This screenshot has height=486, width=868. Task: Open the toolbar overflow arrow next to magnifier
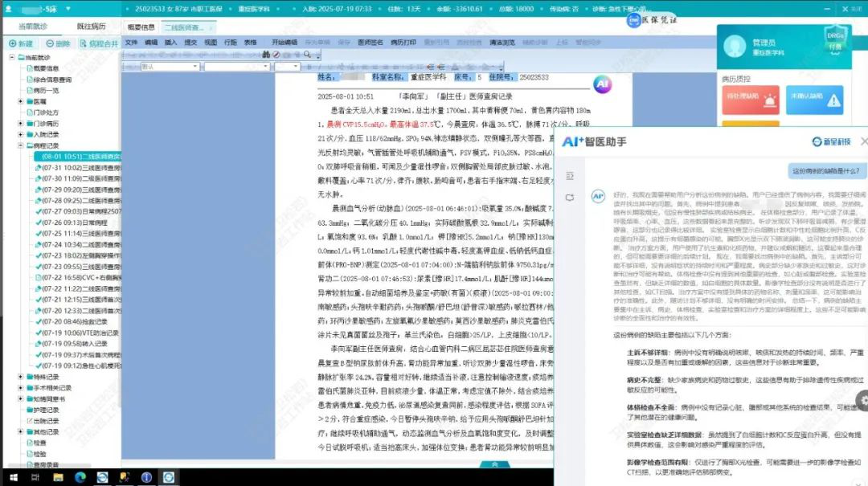pos(317,55)
